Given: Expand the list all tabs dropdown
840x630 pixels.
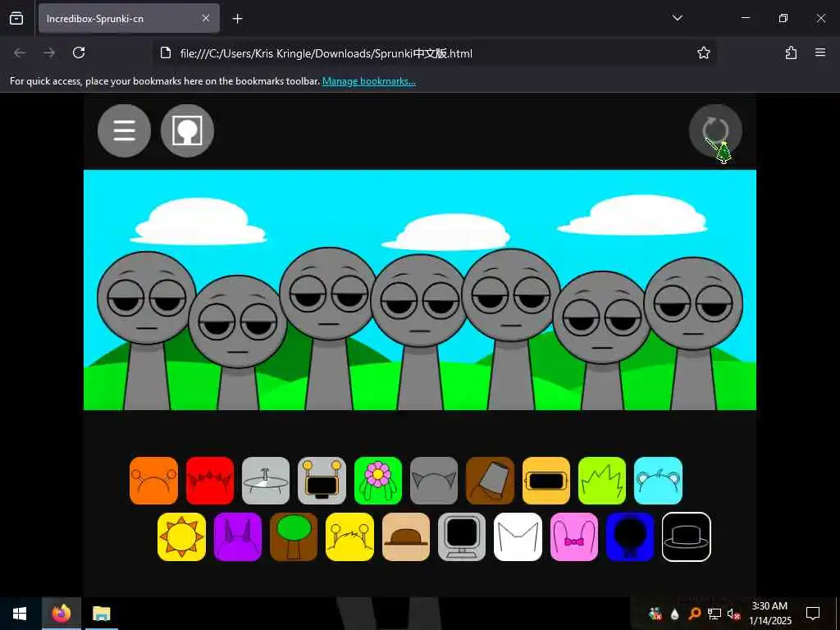Looking at the screenshot, I should pos(677,18).
